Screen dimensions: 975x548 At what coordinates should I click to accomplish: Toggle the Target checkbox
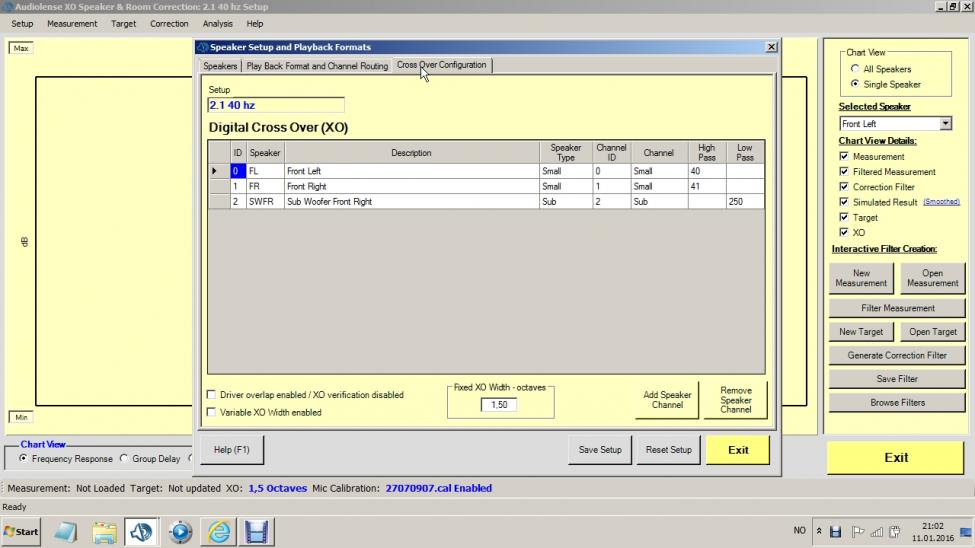844,217
